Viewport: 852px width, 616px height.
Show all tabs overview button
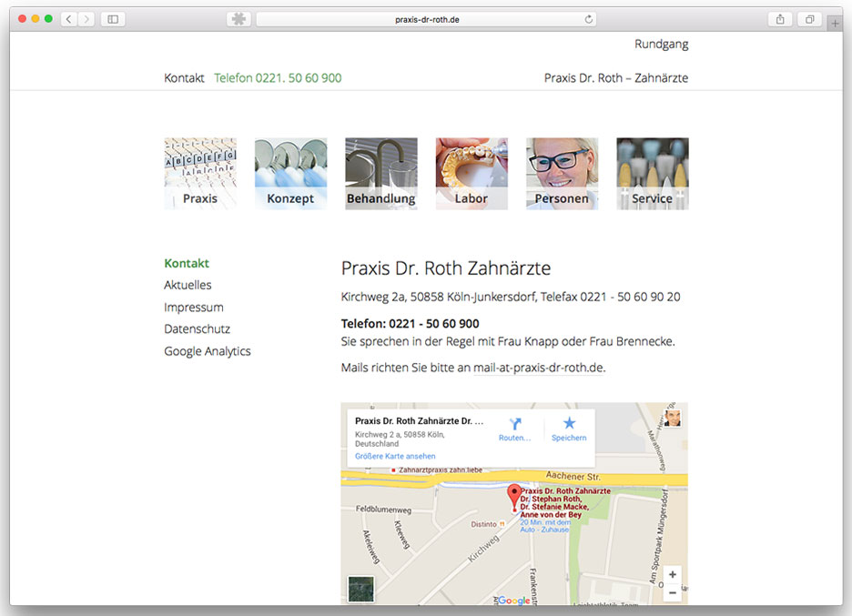tap(809, 19)
